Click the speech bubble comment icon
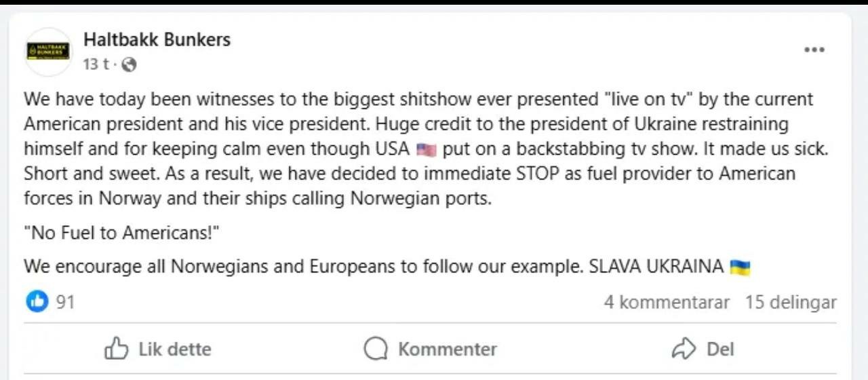Viewport: 868px width, 380px height. tap(375, 349)
